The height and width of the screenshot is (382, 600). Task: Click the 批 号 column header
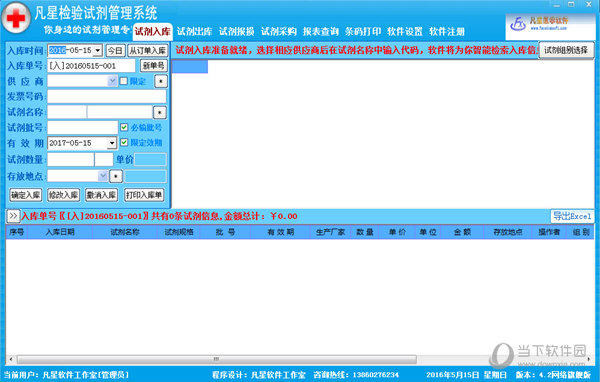coord(225,232)
